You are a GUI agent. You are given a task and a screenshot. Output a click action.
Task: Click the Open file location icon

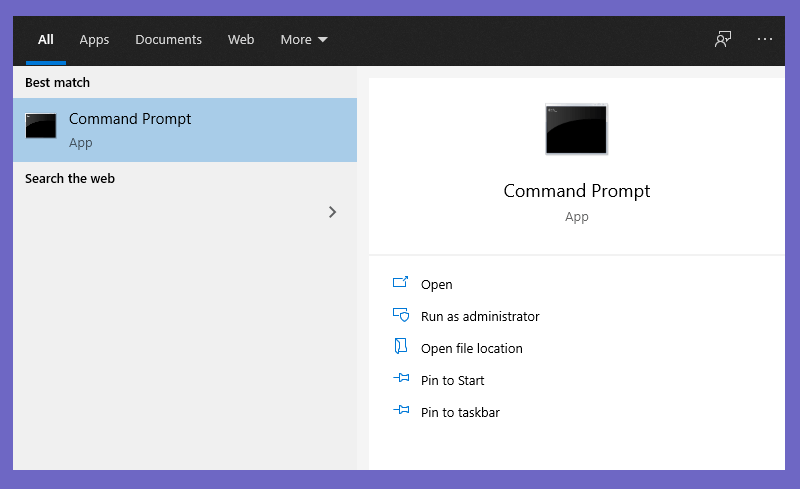(401, 346)
